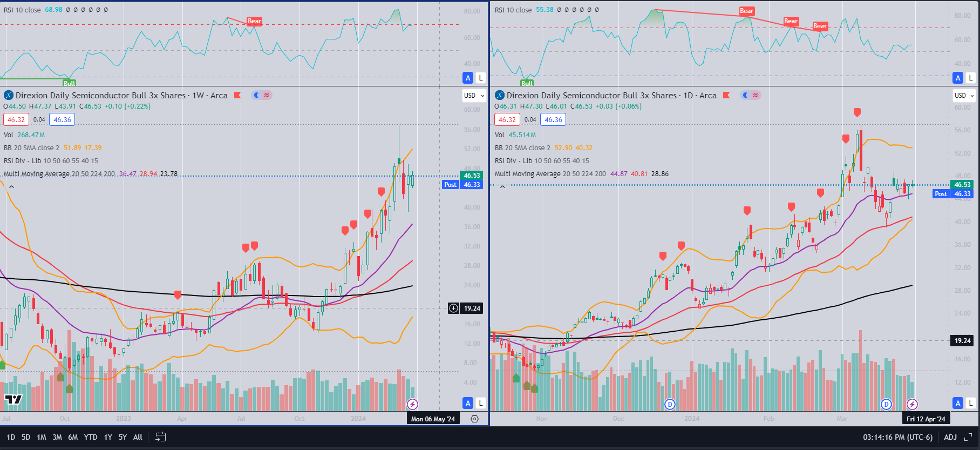Screen dimensions: 980x450
Task: Select RSI Div - Lib legend on daily chart
Action: [542, 160]
